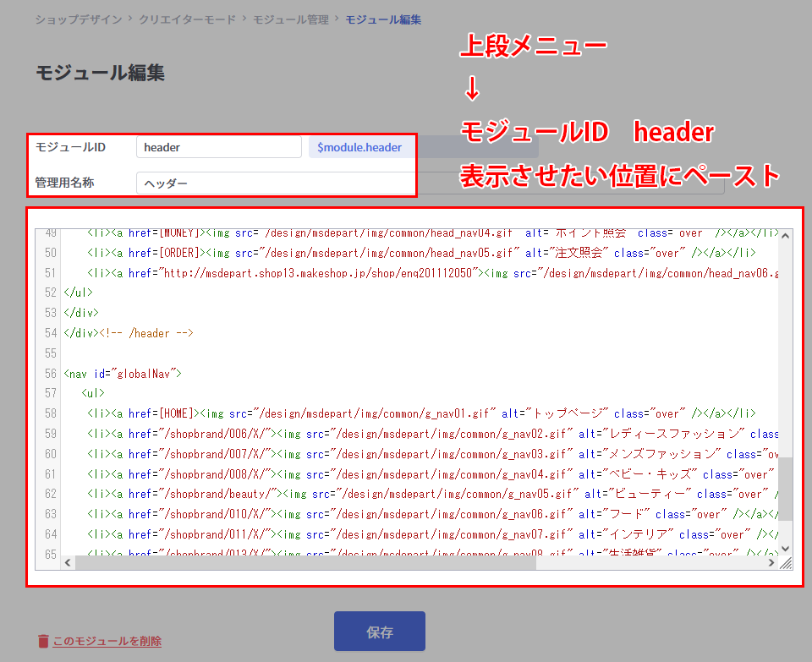Click nav id="globalNav" on line 56
The width and height of the screenshot is (812, 662).
coord(122,373)
